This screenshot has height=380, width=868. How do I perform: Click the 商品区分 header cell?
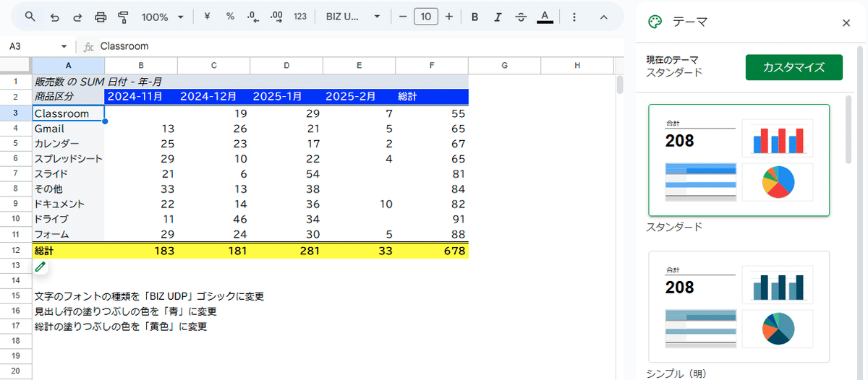pyautogui.click(x=69, y=96)
